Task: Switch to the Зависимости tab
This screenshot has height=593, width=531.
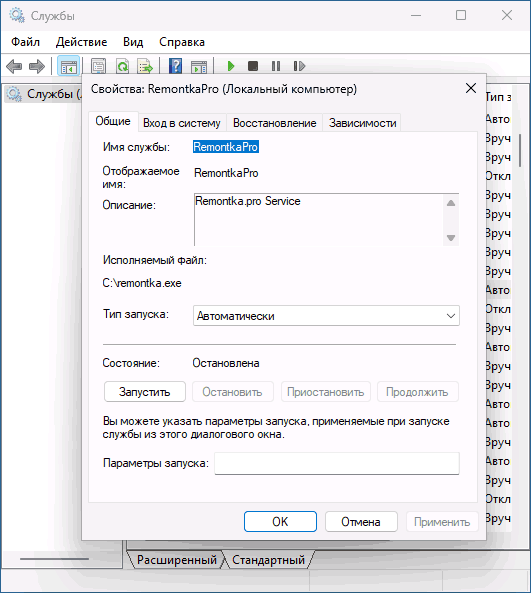Action: click(362, 123)
